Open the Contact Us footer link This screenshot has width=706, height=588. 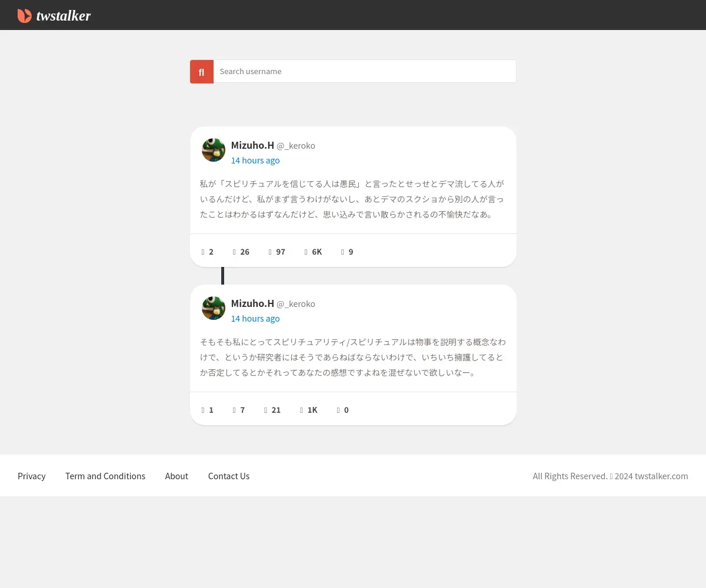pos(229,476)
